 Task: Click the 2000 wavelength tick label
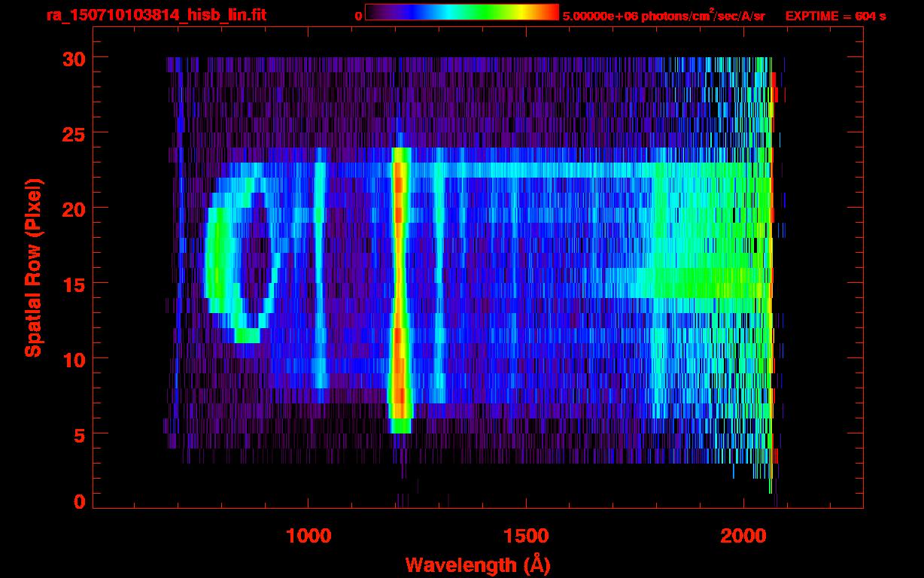coord(743,536)
